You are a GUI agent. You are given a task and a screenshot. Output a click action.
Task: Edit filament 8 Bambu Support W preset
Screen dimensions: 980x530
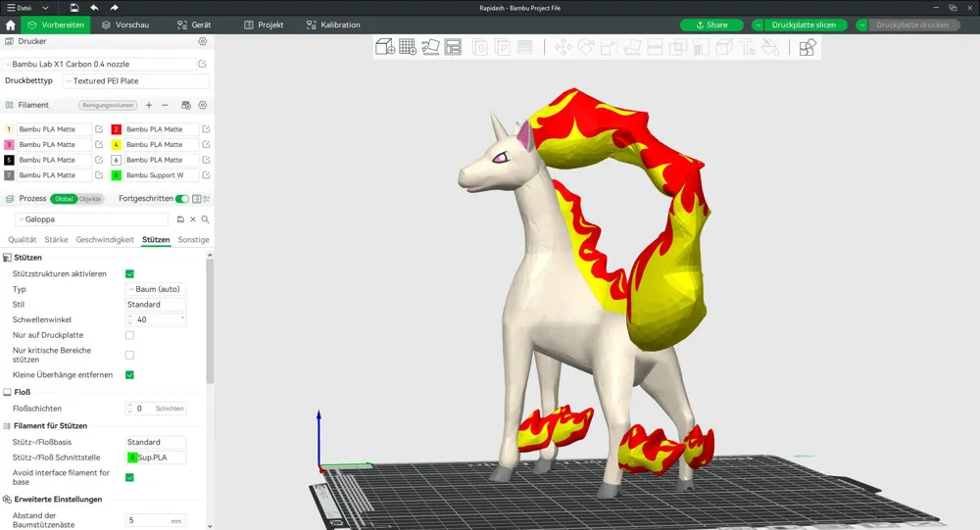[x=206, y=175]
